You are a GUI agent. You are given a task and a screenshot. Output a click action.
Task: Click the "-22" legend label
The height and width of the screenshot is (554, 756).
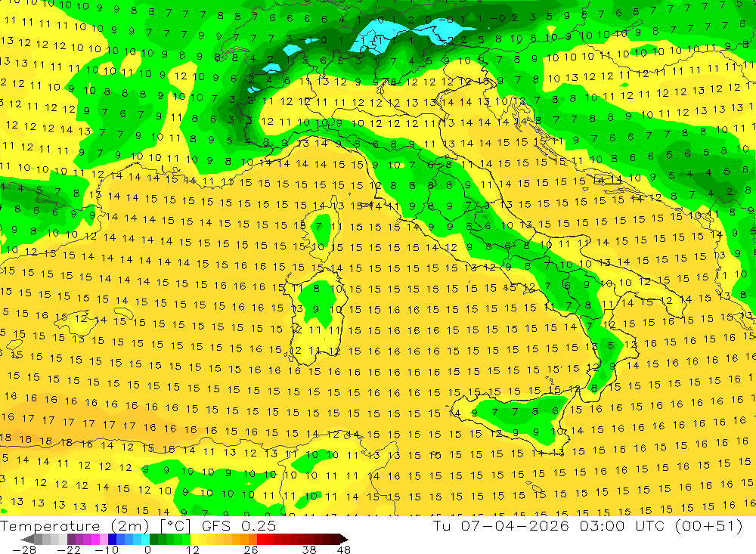tap(69, 550)
